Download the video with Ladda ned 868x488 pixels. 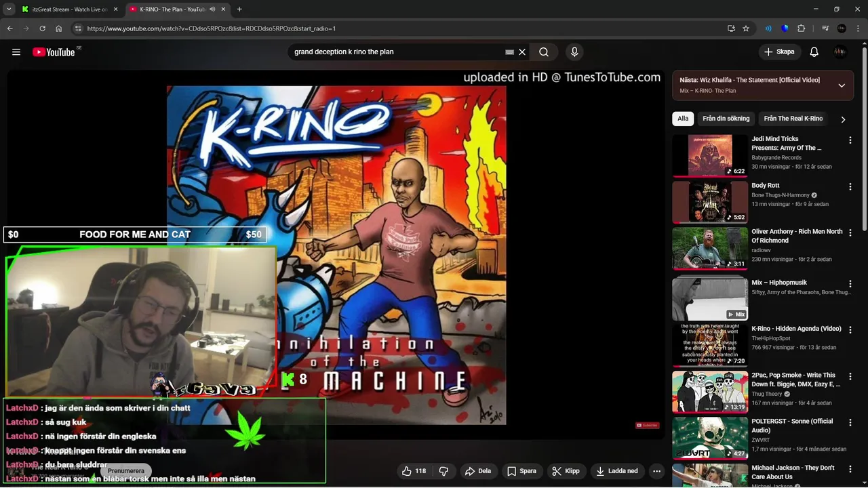(616, 471)
